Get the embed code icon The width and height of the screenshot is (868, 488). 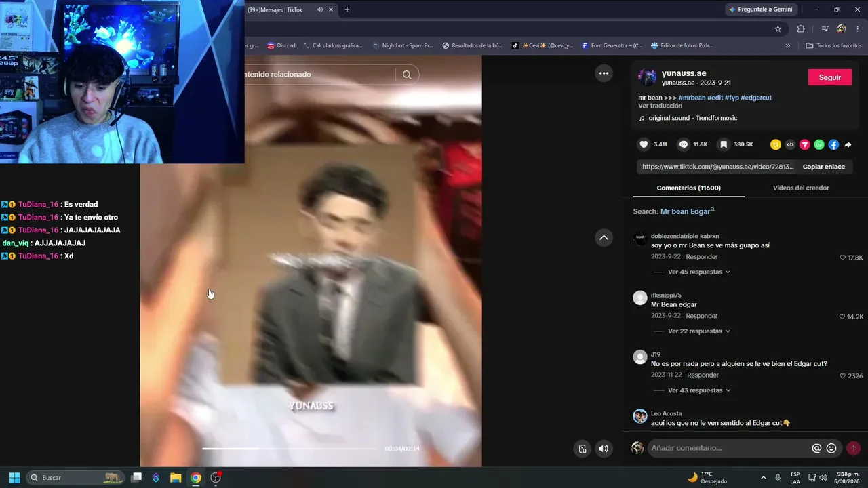pyautogui.click(x=790, y=144)
